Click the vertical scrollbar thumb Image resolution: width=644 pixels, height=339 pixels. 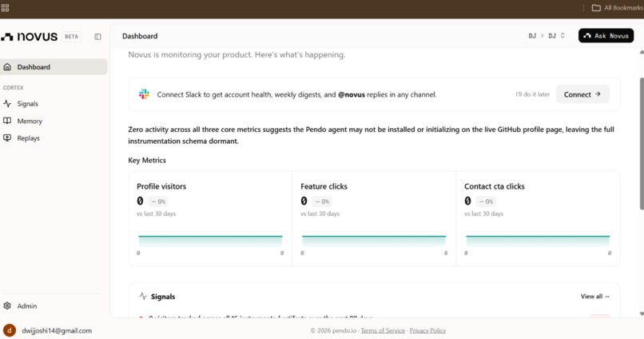(x=642, y=144)
